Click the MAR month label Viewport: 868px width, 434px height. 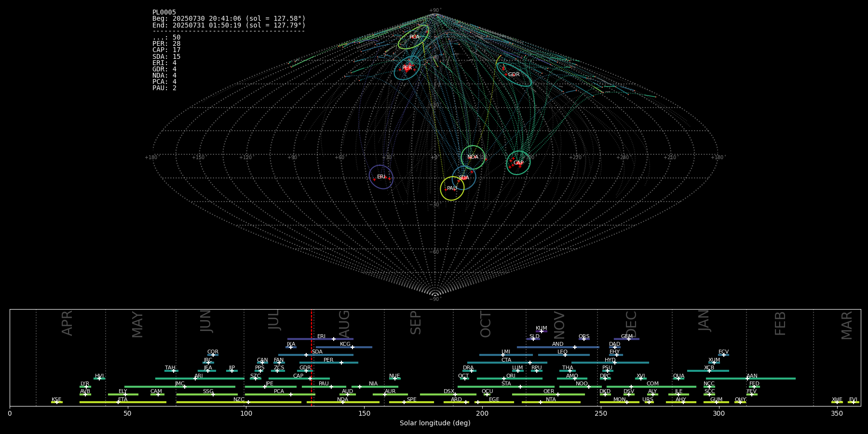(x=846, y=325)
